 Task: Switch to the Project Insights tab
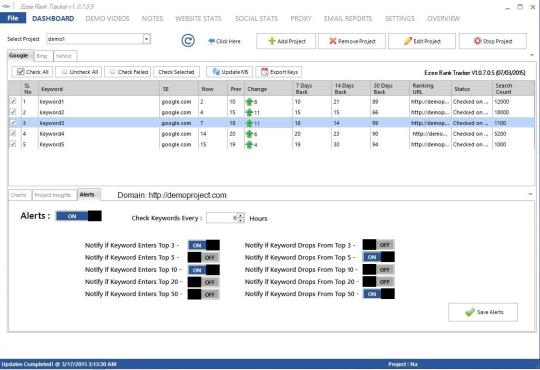coord(54,195)
